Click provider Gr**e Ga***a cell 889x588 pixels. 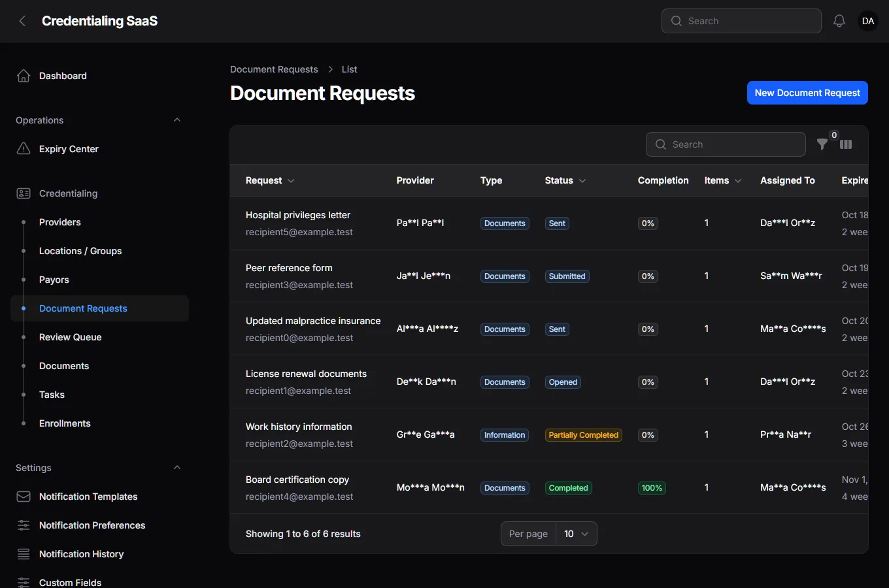click(426, 434)
